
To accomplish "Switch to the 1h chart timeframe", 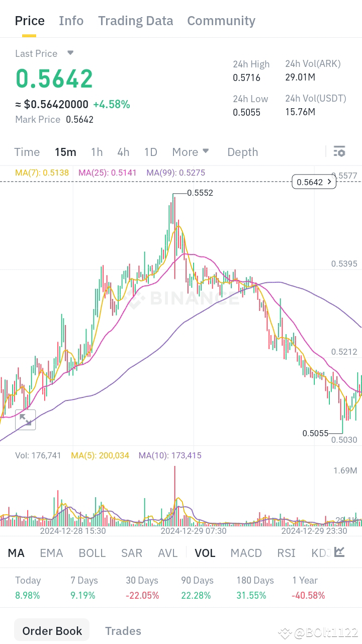I will tap(97, 151).
